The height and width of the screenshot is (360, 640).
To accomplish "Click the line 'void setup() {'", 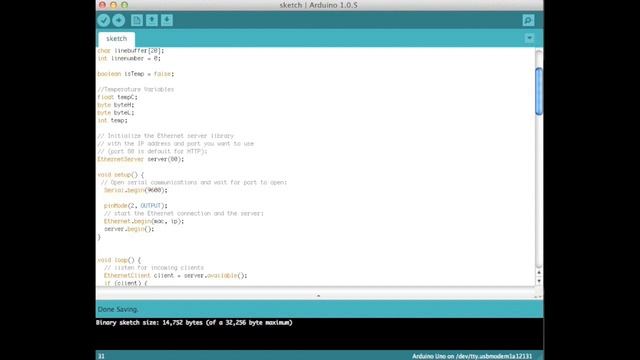I will tap(120, 175).
